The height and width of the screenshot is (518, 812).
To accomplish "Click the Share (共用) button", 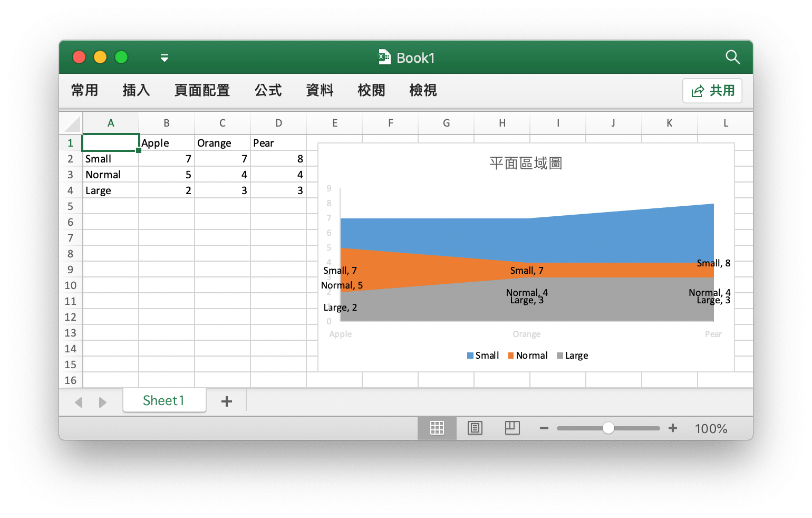I will point(712,91).
